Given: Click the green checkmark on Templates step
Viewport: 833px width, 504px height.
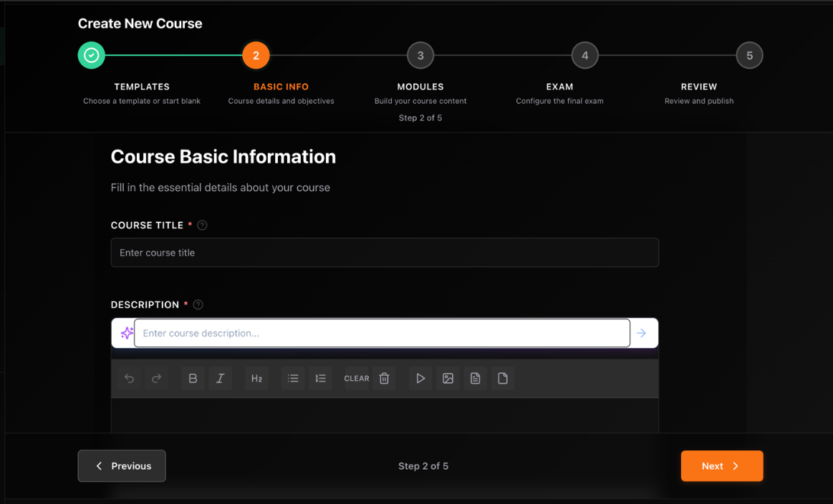Looking at the screenshot, I should (x=91, y=54).
